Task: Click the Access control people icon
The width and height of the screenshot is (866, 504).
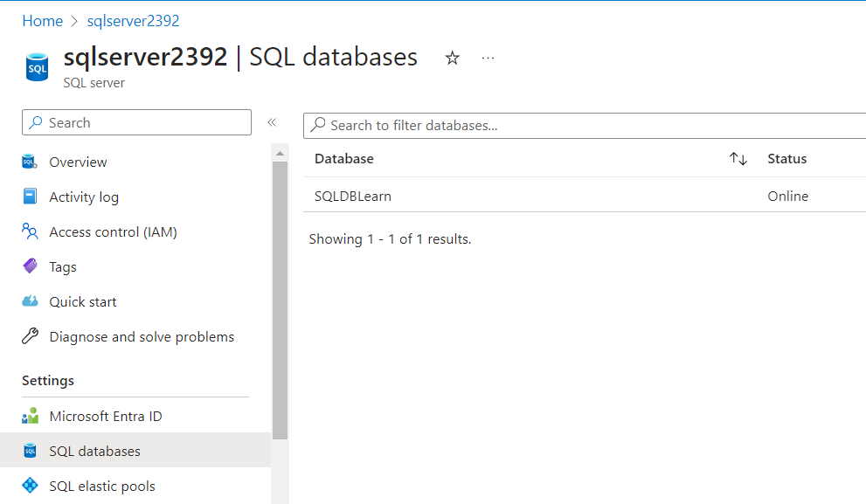Action: [30, 231]
